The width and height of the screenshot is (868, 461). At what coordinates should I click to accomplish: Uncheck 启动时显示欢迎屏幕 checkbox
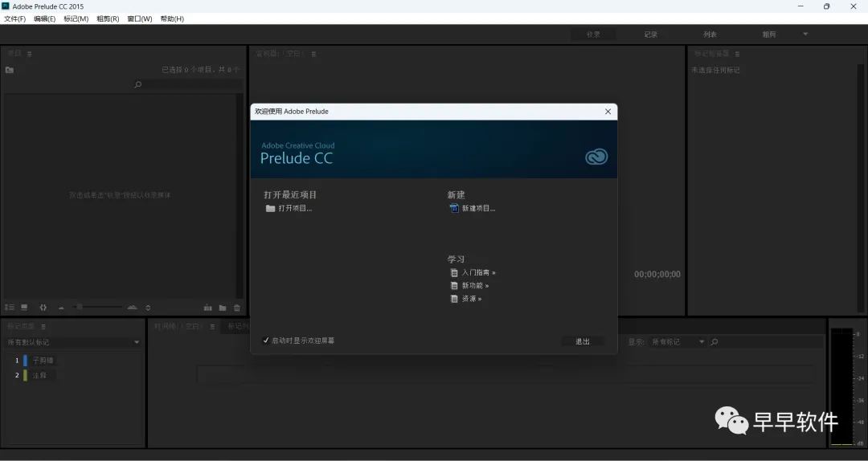tap(266, 341)
